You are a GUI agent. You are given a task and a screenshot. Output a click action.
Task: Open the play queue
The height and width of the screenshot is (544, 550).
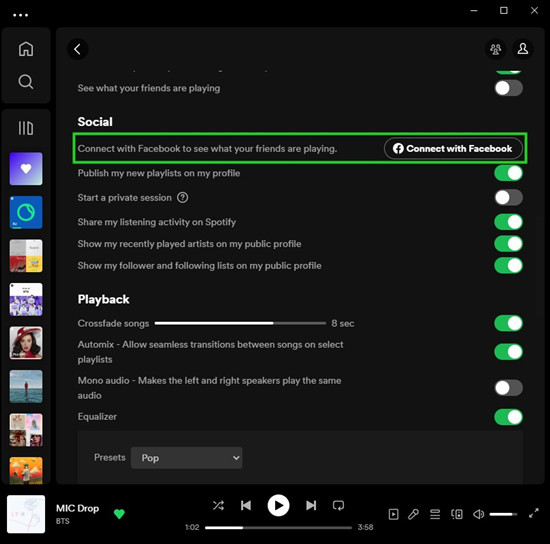435,514
